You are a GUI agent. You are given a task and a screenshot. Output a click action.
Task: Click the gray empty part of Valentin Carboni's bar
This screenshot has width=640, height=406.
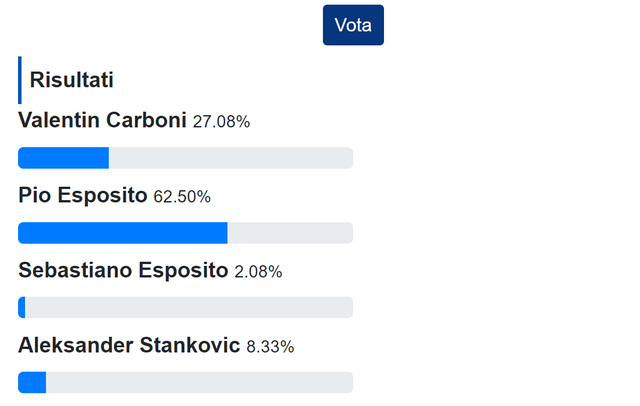(x=230, y=158)
